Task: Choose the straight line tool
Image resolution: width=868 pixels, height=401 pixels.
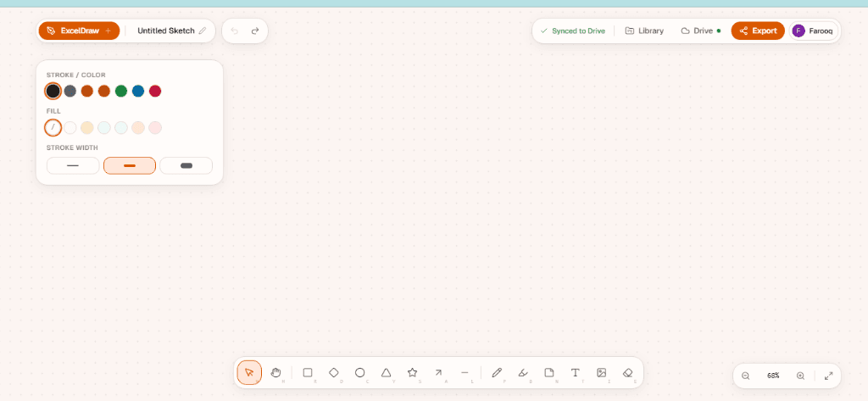Action: click(465, 373)
